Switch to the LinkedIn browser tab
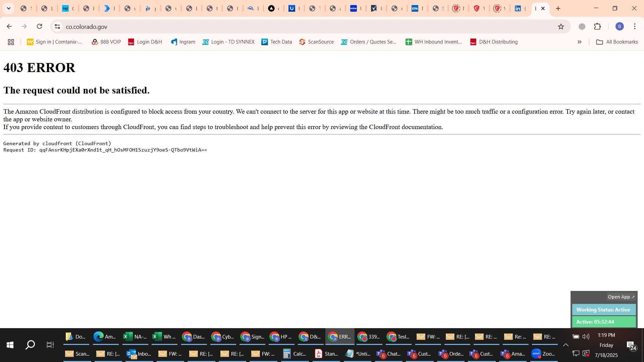Viewport: 644px width, 362px height. [520, 8]
